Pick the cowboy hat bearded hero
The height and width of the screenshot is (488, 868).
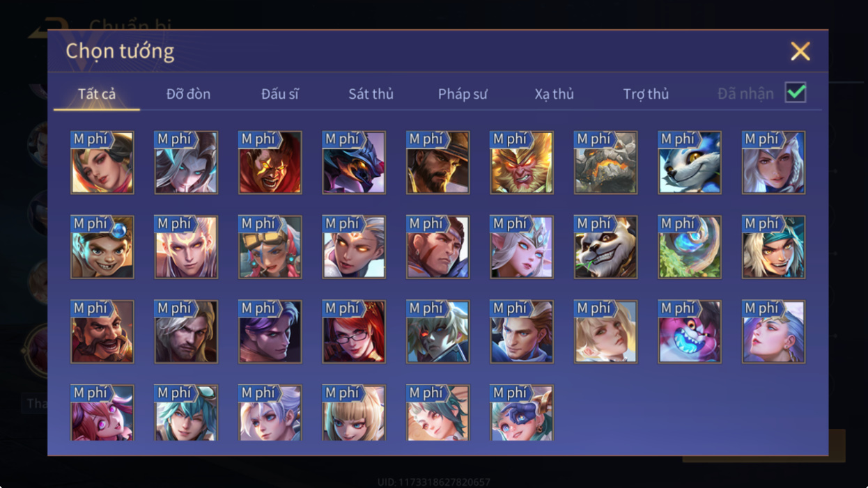click(x=437, y=162)
